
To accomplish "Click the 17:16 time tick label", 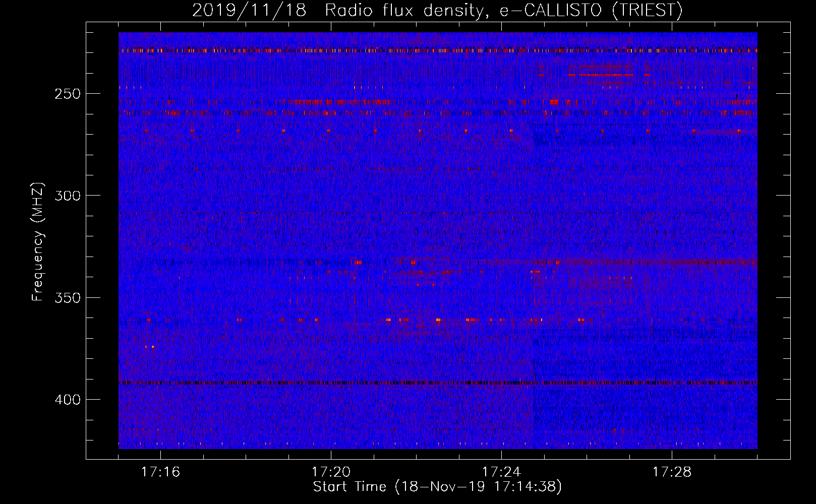I will (160, 472).
